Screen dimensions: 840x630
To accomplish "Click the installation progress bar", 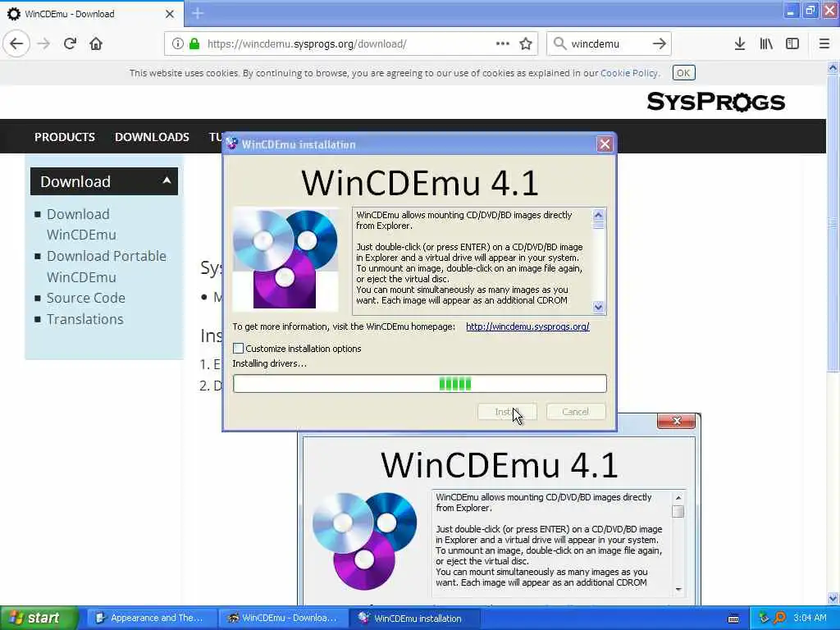I will [x=419, y=384].
